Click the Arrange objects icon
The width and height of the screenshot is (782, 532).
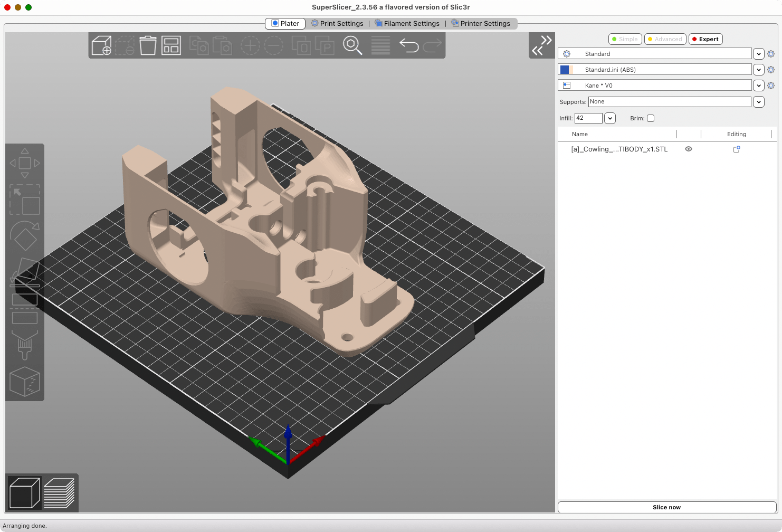(x=171, y=45)
